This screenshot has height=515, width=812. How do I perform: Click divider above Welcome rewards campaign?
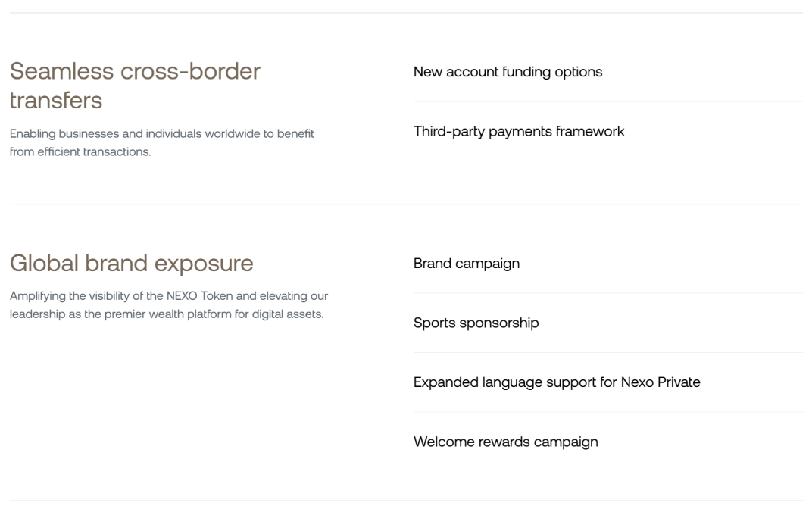point(608,412)
